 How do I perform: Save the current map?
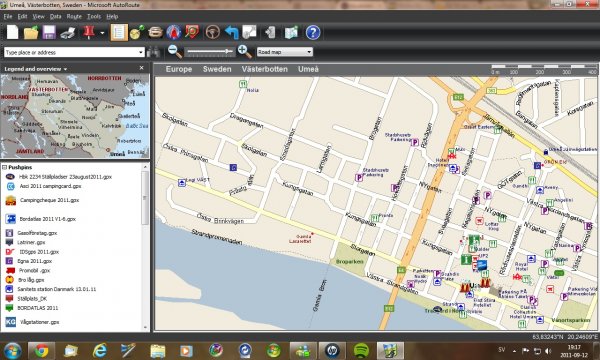49,33
